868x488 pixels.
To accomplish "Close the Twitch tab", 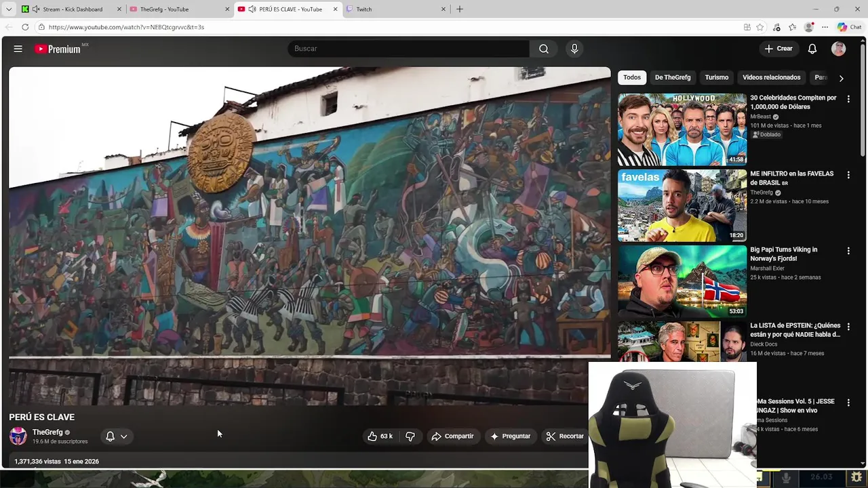I will tap(443, 9).
